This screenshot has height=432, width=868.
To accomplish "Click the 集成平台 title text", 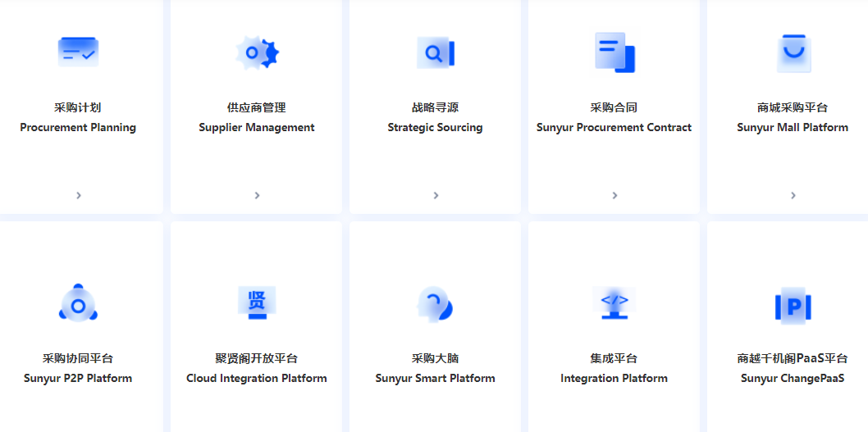I will click(614, 358).
